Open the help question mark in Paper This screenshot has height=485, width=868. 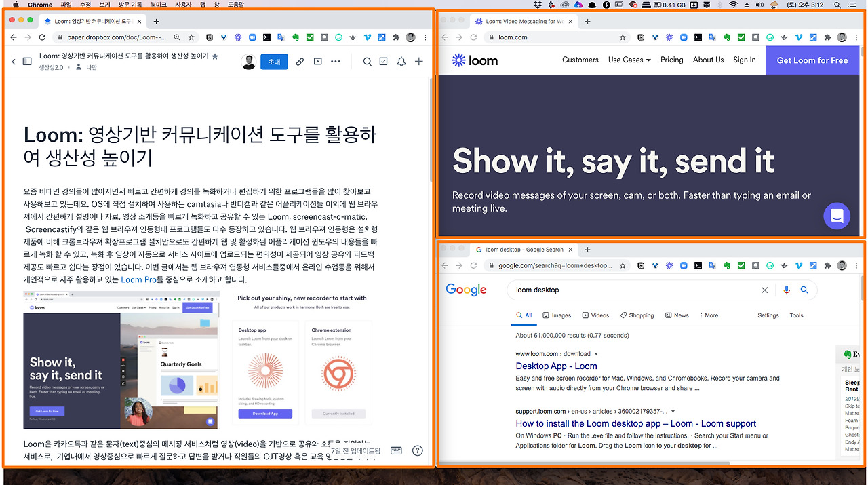(418, 450)
